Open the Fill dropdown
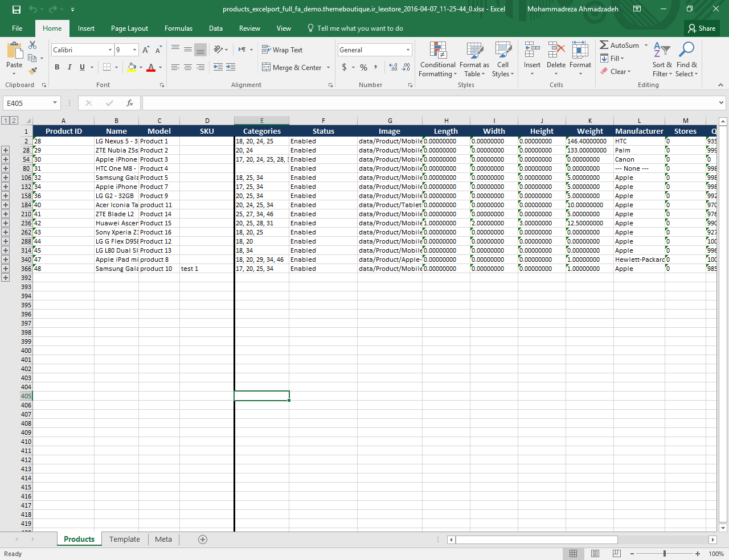The height and width of the screenshot is (560, 729). click(x=612, y=59)
